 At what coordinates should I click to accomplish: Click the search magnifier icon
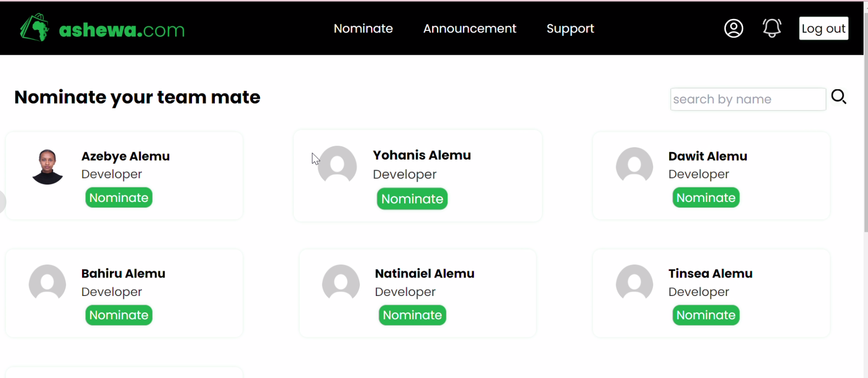pyautogui.click(x=839, y=96)
